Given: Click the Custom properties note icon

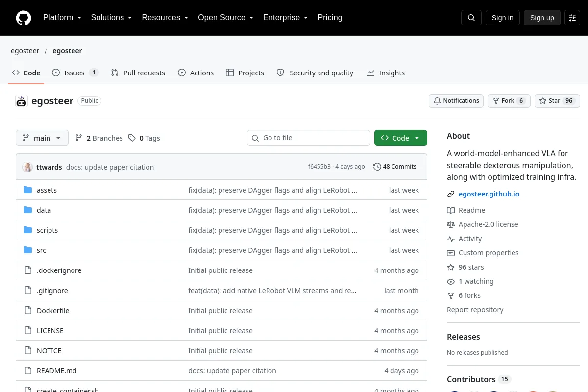Looking at the screenshot, I should tap(451, 253).
